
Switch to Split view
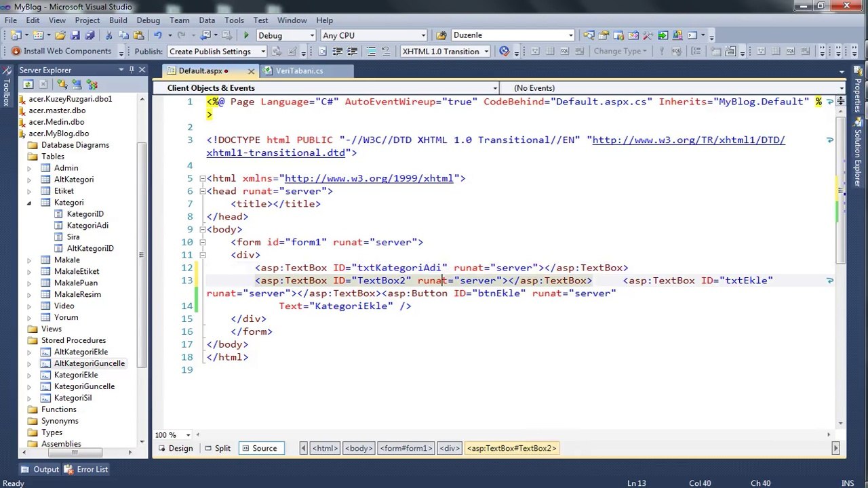point(217,448)
